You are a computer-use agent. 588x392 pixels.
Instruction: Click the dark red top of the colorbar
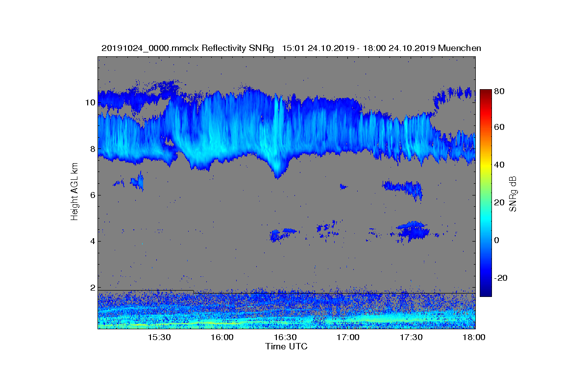[x=486, y=93]
